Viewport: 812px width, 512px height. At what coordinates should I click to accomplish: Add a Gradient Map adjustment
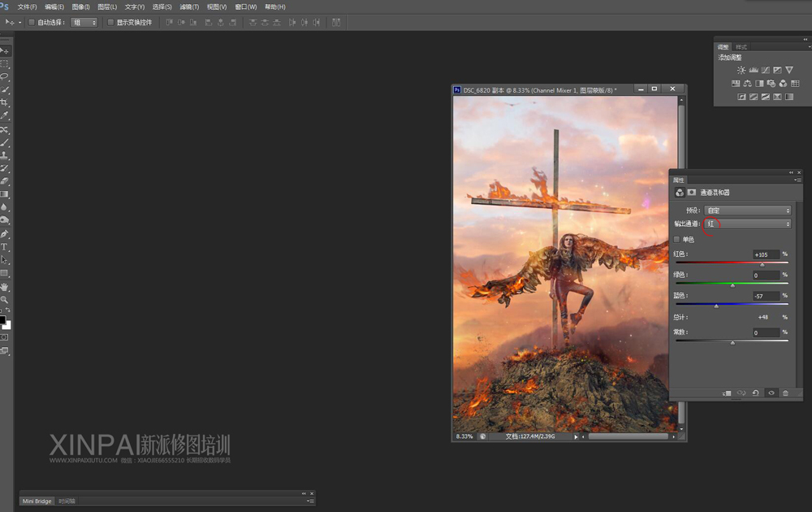coord(789,97)
